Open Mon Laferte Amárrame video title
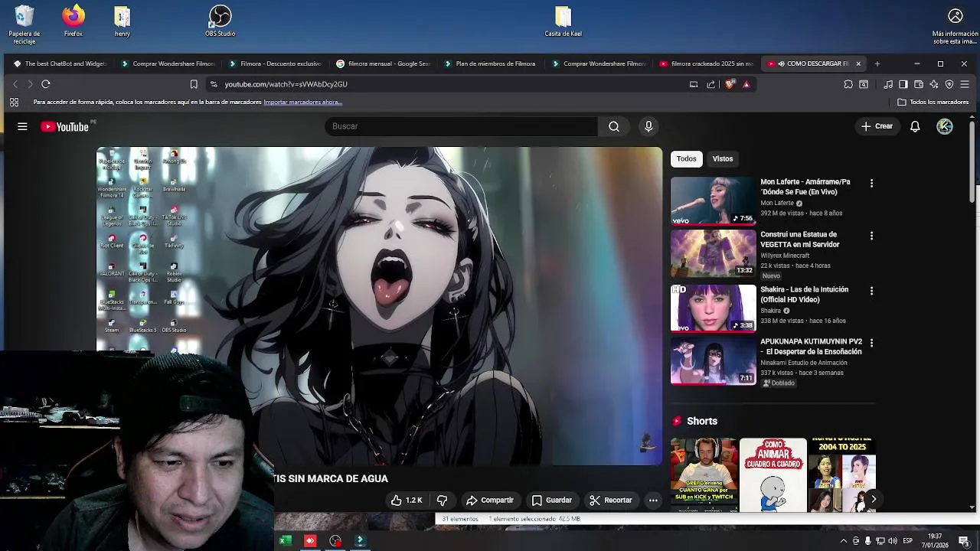Image resolution: width=980 pixels, height=551 pixels. [805, 187]
